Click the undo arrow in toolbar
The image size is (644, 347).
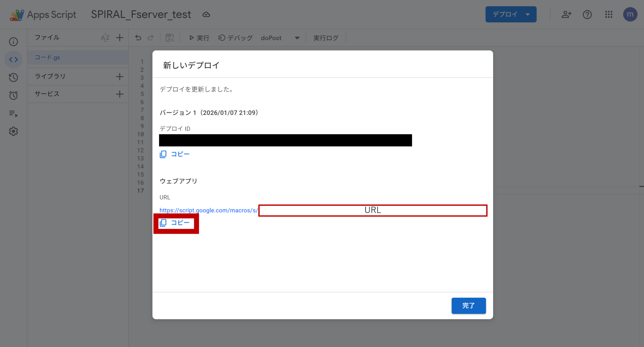click(138, 38)
